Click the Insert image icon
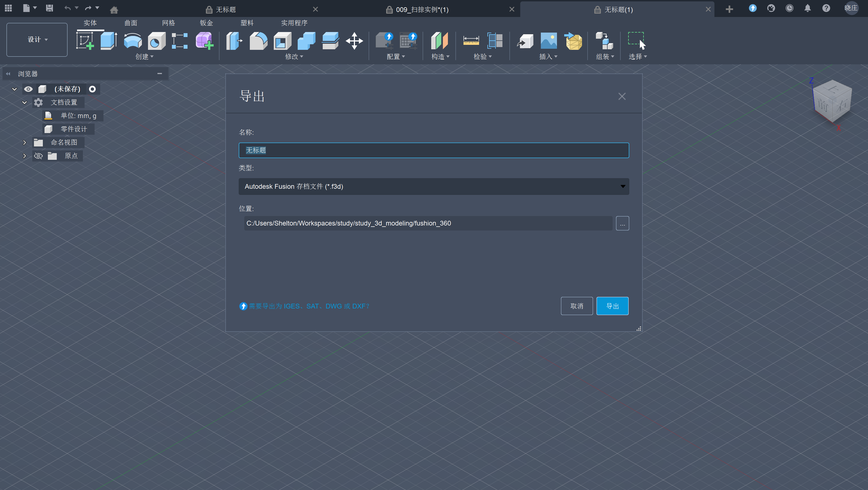 click(x=549, y=41)
